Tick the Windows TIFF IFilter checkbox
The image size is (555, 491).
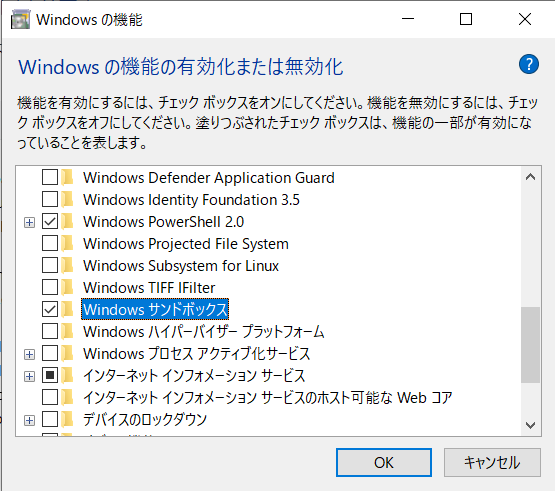pyautogui.click(x=50, y=287)
